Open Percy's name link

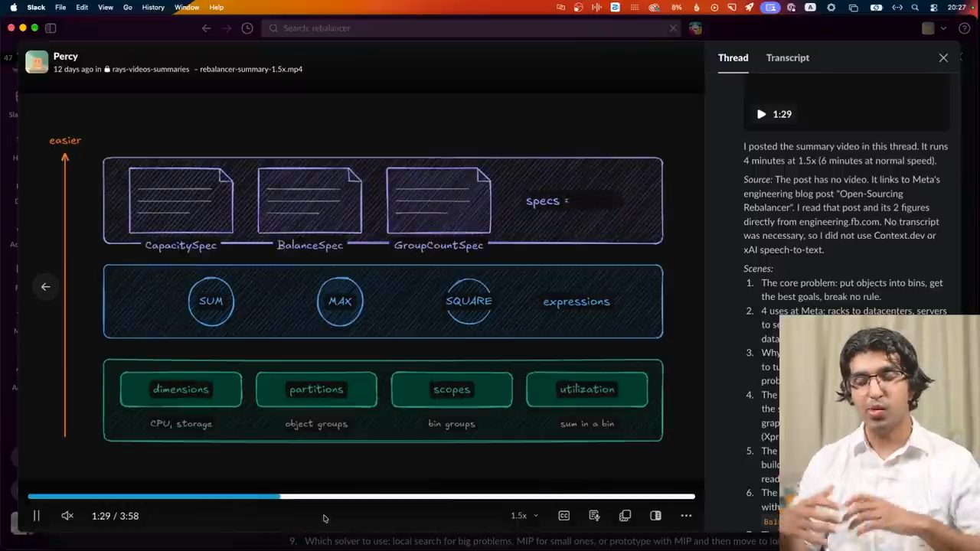pos(66,56)
